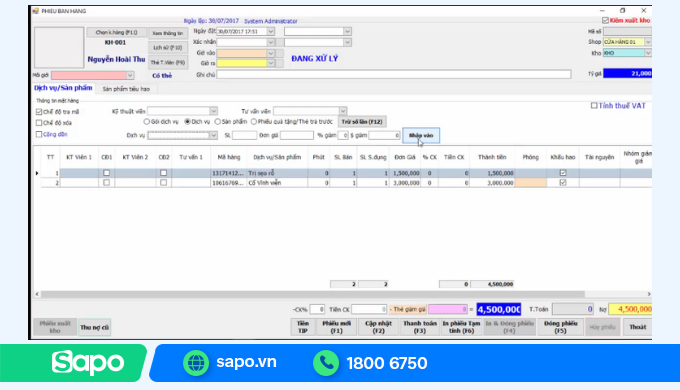Click the empty customer photo box
This screenshot has height=390, width=680.
point(59,47)
